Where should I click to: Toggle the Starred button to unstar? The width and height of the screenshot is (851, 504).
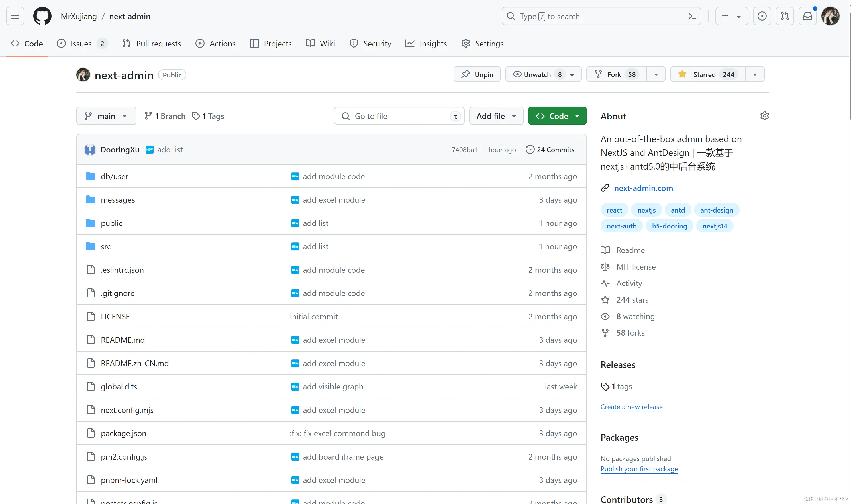(x=708, y=74)
